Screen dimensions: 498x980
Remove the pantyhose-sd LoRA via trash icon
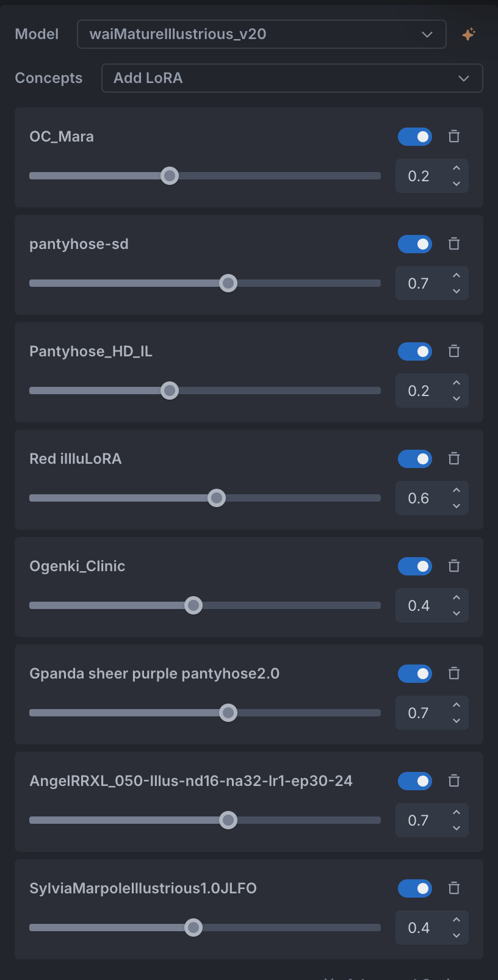tap(454, 244)
